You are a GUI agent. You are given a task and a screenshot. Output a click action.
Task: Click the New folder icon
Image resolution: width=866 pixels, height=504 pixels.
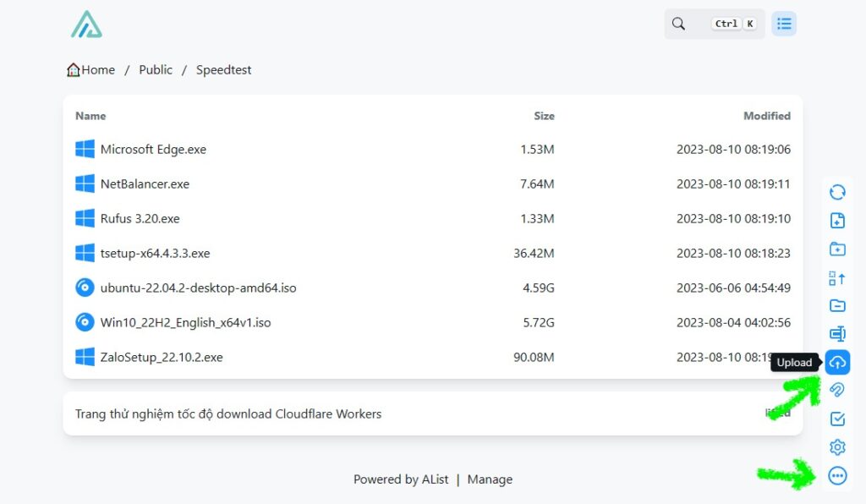[x=837, y=249]
